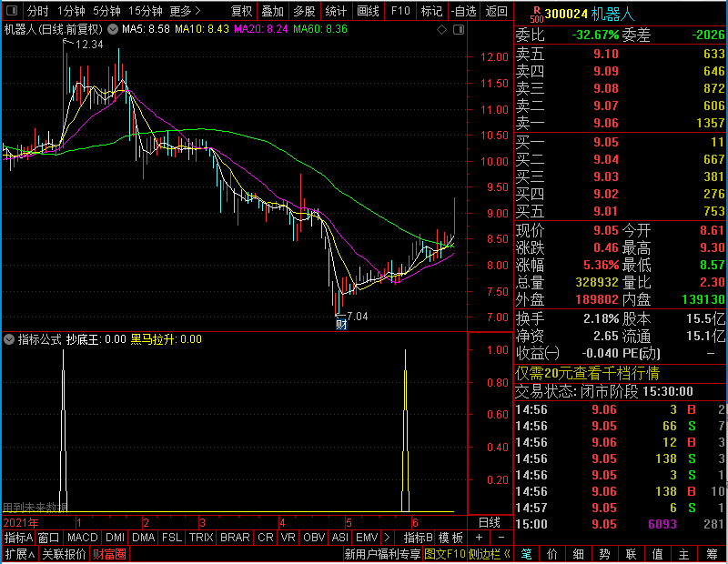728x564 pixels.
Task: Select 筹 chip distribution tab
Action: pyautogui.click(x=712, y=554)
